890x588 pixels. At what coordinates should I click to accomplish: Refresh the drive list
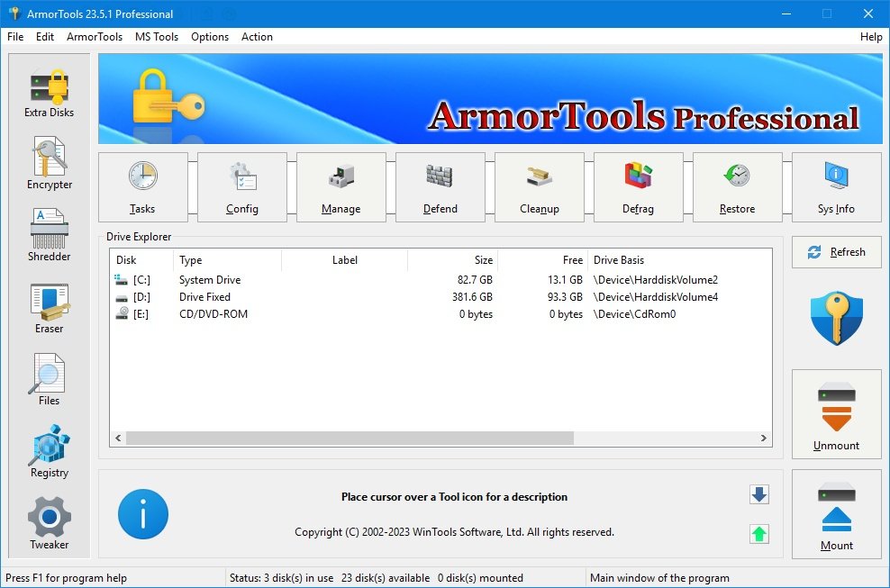pos(837,252)
